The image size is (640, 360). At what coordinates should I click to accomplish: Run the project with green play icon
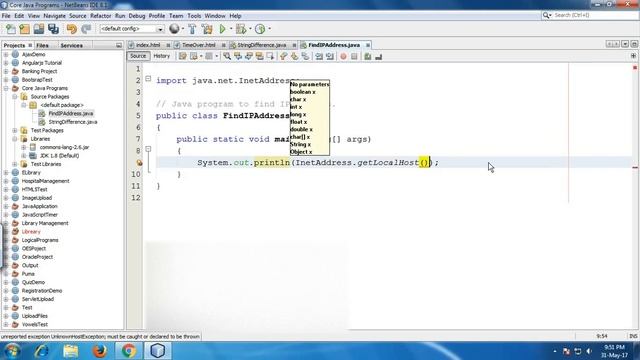click(x=222, y=29)
